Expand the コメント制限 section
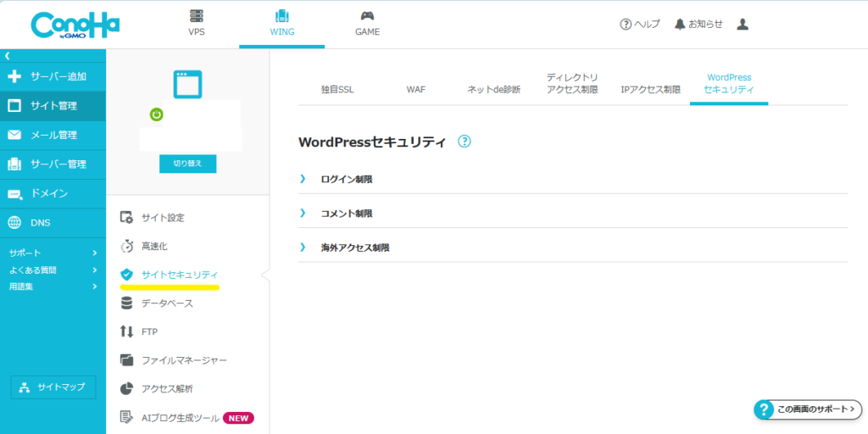This screenshot has height=434, width=868. [573, 213]
